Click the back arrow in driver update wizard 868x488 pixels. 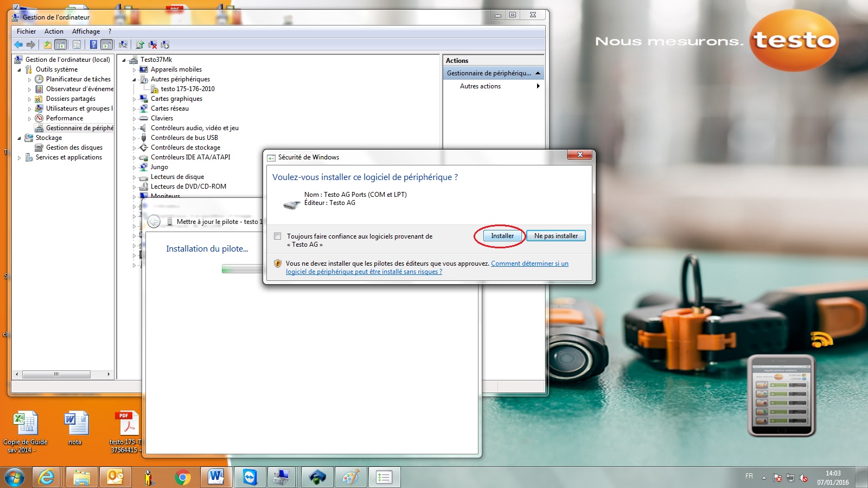[154, 221]
